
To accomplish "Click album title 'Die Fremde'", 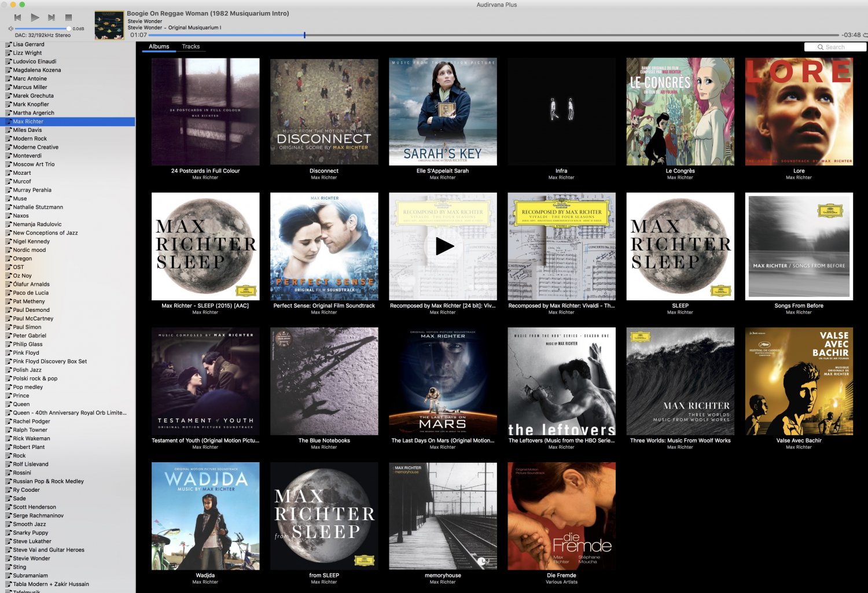I will 561,576.
